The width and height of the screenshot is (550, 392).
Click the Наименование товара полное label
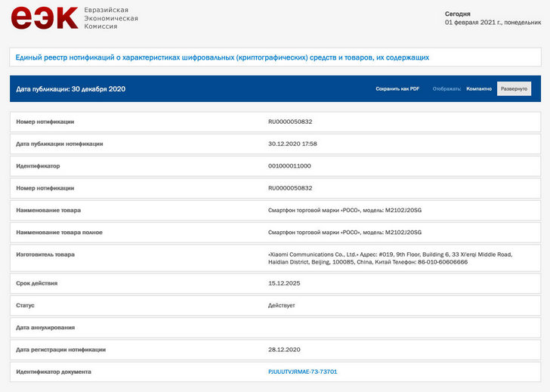point(59,233)
